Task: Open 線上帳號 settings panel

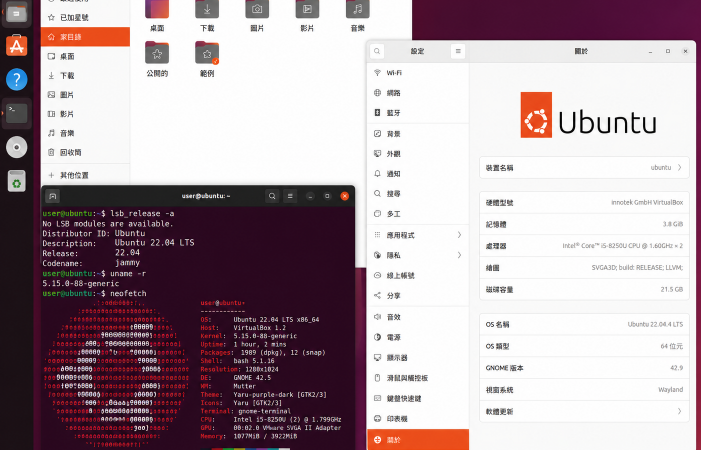Action: tap(418, 275)
